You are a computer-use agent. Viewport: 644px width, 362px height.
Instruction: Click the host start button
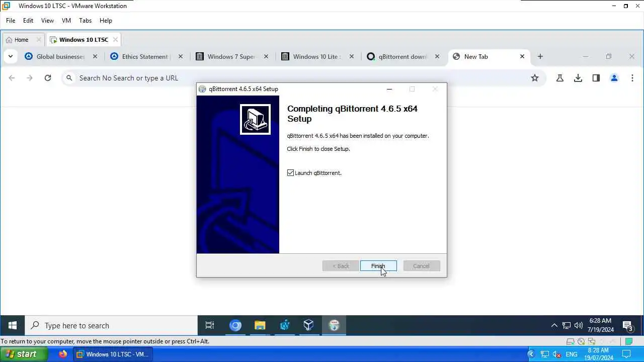[x=25, y=354]
